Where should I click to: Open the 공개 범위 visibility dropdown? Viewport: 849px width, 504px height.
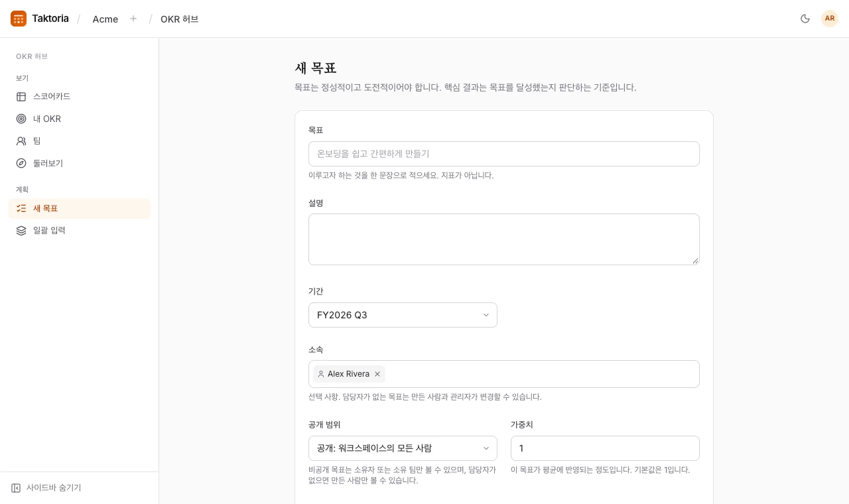coord(403,448)
